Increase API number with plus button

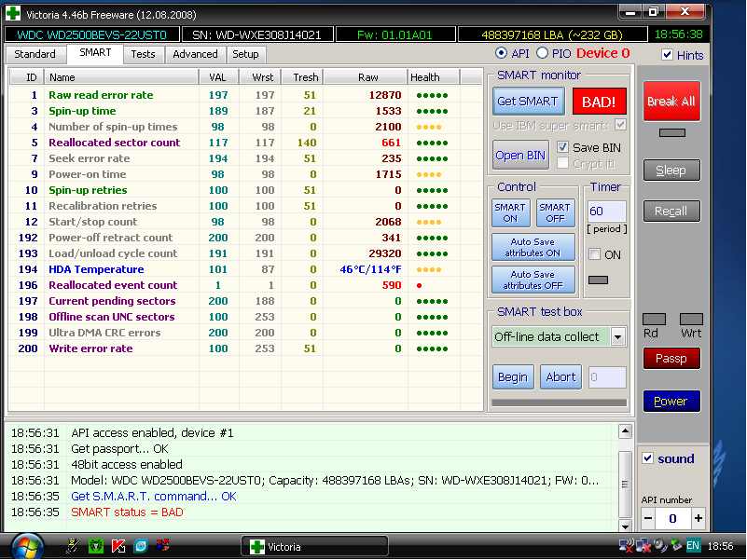(698, 519)
